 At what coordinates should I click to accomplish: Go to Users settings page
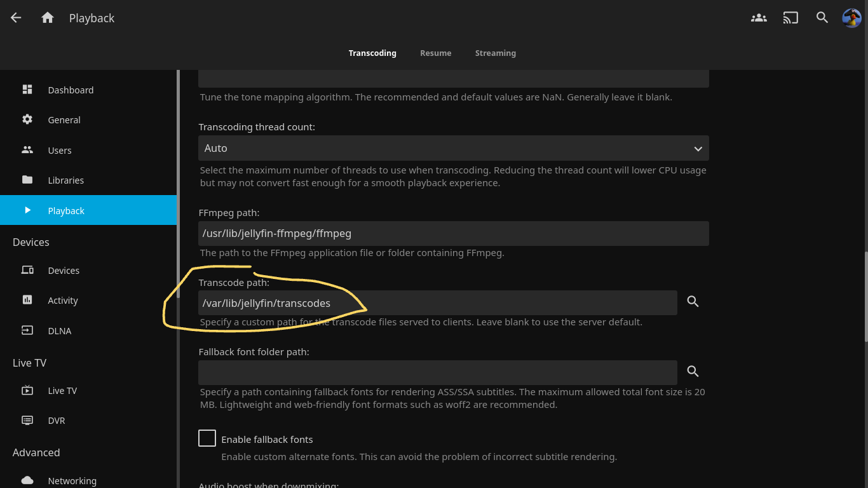(x=60, y=151)
